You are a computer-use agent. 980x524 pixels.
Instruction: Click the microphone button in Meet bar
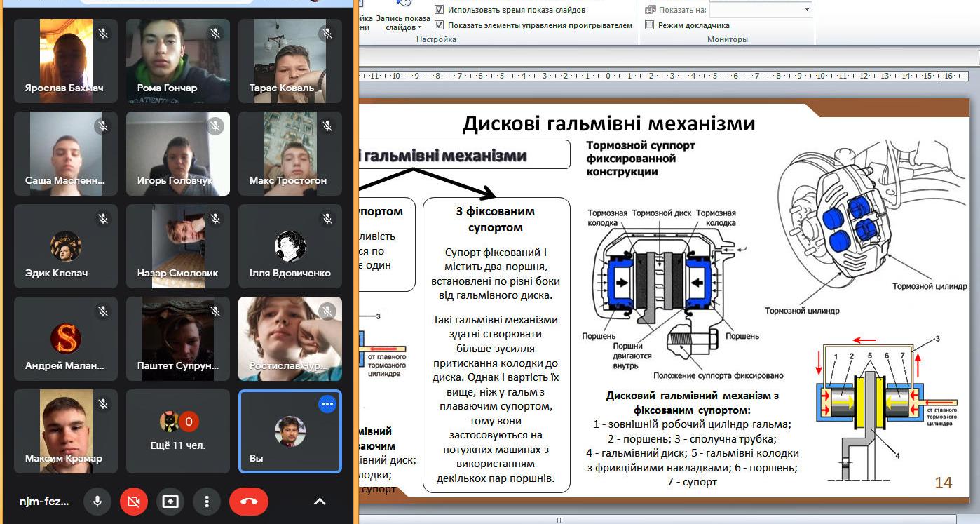click(97, 502)
